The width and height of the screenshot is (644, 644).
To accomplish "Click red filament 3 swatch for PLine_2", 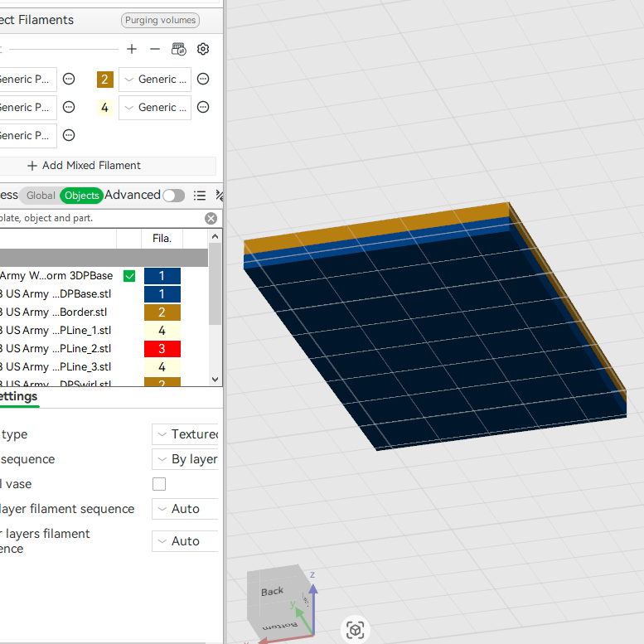I will 162,349.
